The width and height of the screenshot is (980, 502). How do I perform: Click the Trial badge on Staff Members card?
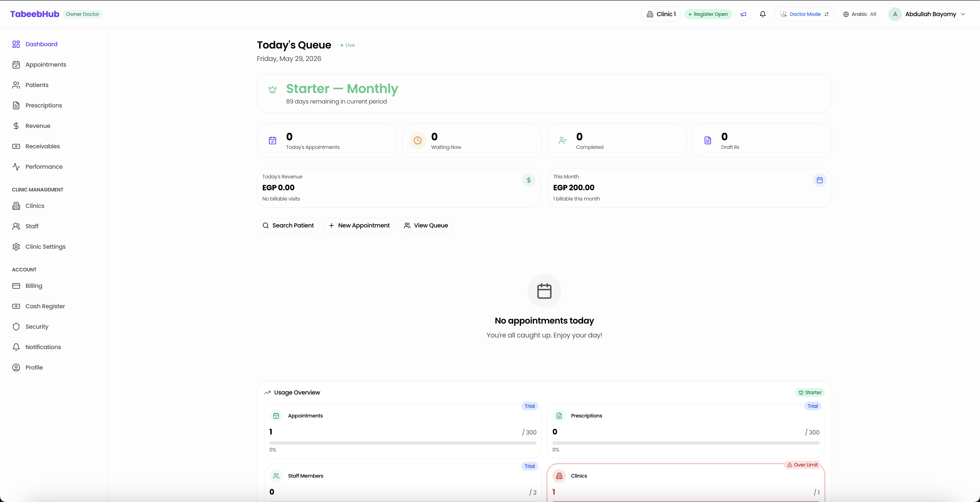530,466
